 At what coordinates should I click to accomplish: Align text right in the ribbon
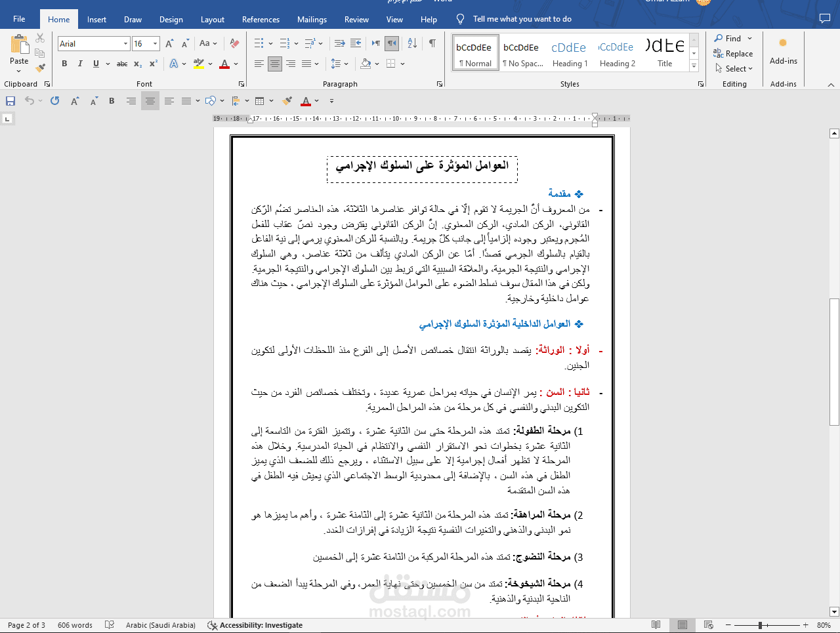click(x=291, y=64)
